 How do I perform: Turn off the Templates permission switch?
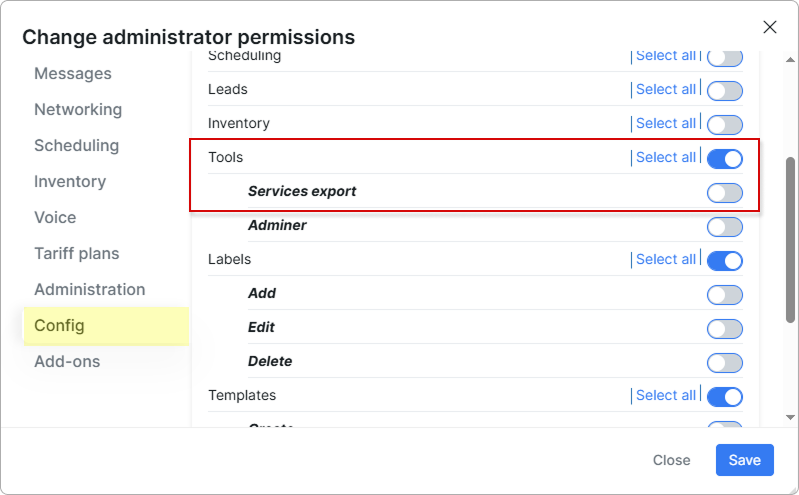(725, 397)
